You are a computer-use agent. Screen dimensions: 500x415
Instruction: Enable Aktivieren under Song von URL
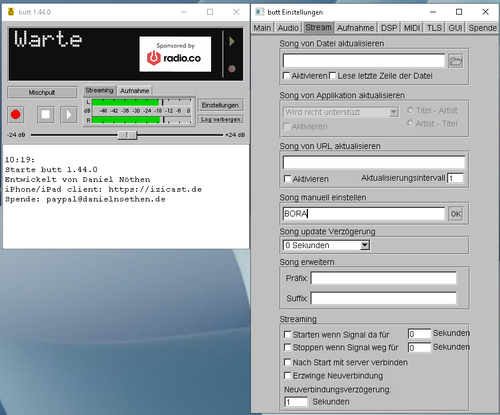287,179
